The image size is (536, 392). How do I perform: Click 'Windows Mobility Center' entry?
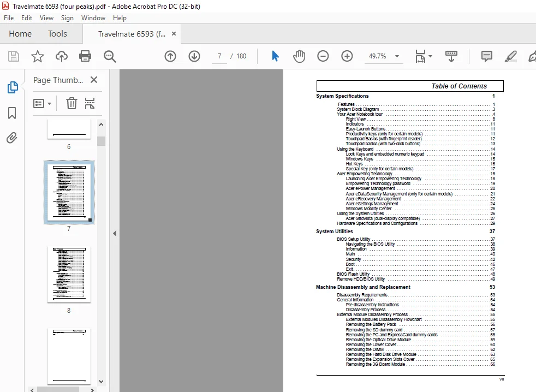click(x=368, y=209)
